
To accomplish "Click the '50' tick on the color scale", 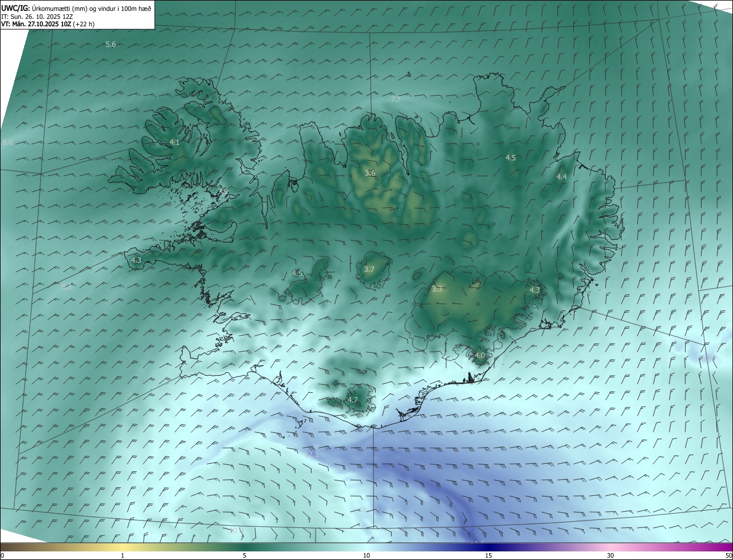I will click(x=728, y=555).
